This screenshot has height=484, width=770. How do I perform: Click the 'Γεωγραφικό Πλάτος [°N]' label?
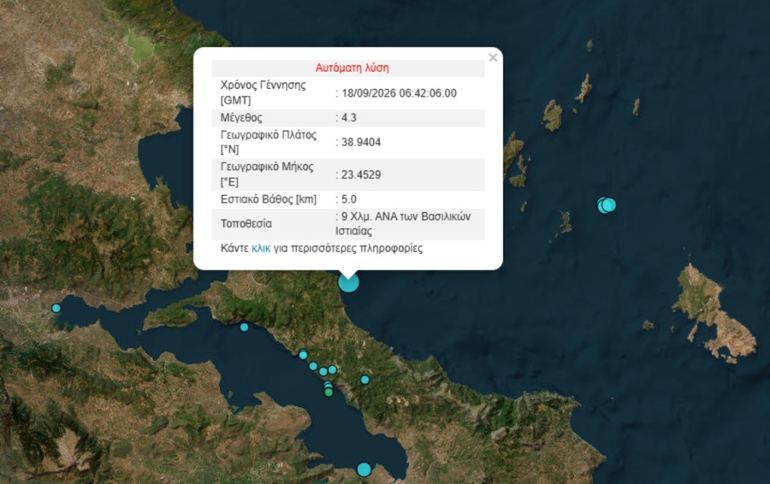coord(269,142)
